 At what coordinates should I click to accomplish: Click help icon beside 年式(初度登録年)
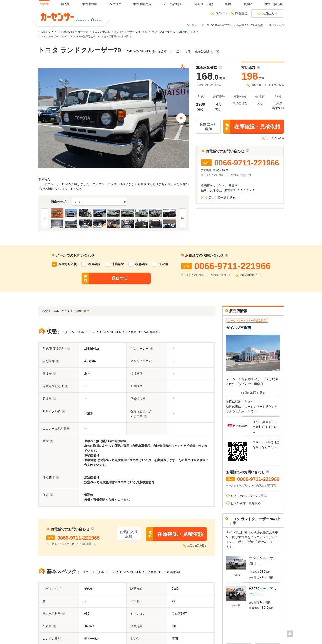(69, 349)
